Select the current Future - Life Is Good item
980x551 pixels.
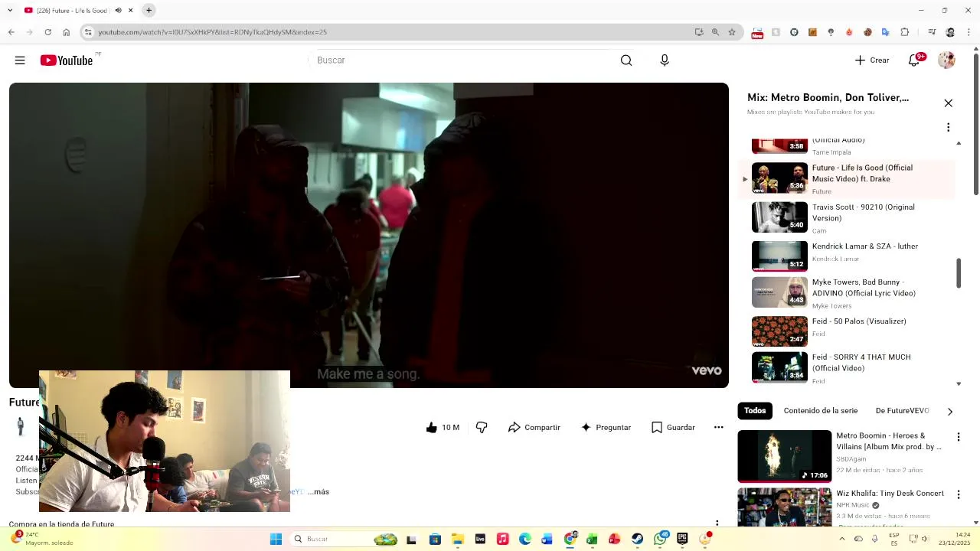tap(847, 179)
